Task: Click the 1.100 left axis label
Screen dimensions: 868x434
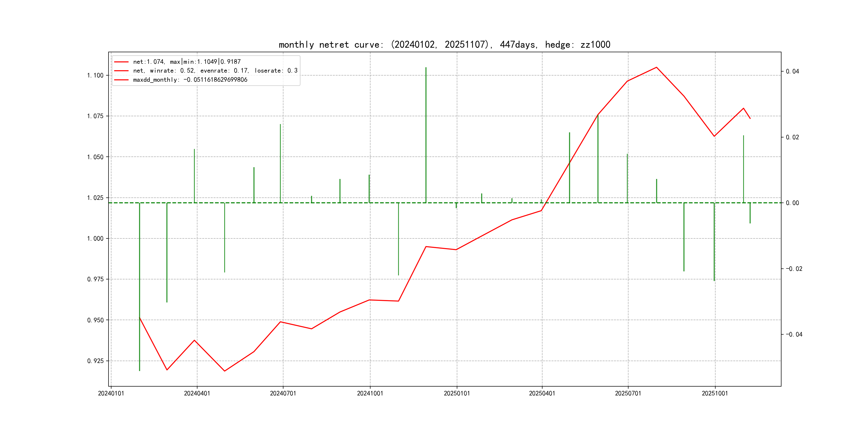Action: tap(95, 76)
